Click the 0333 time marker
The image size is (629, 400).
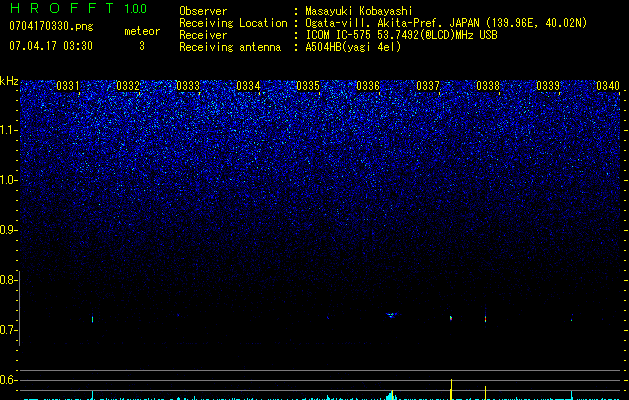tap(188, 86)
